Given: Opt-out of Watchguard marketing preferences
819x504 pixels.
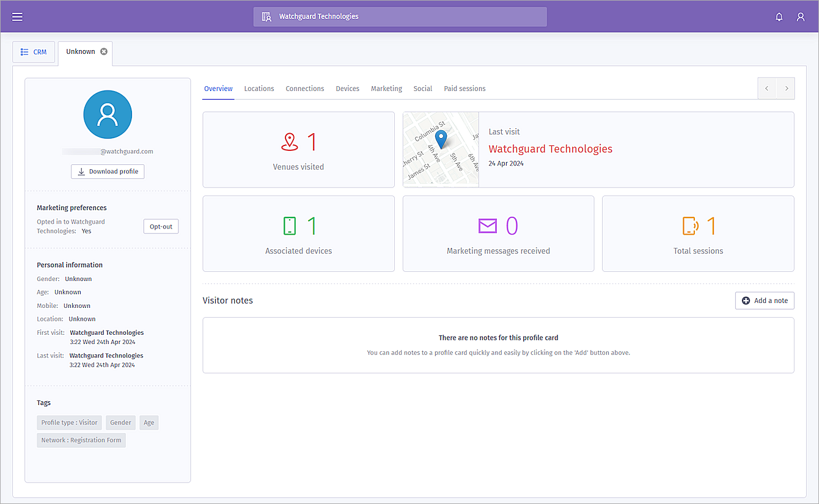Looking at the screenshot, I should [161, 226].
